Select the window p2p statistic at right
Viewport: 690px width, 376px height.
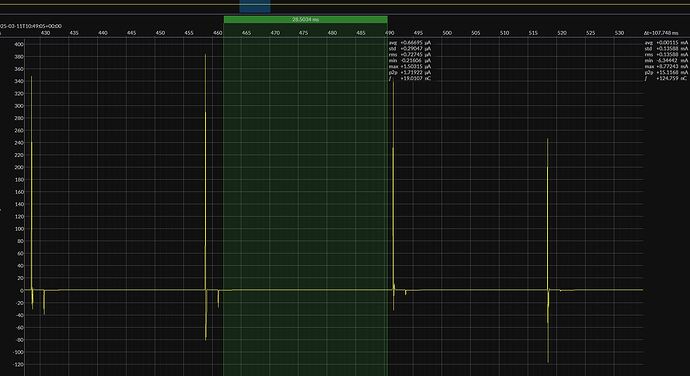point(666,72)
